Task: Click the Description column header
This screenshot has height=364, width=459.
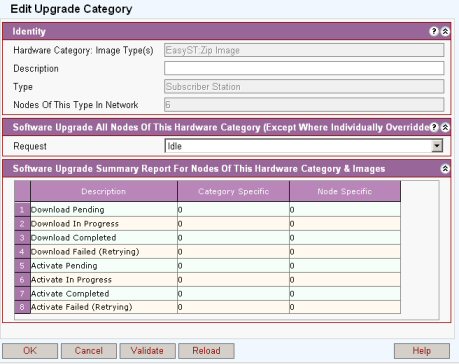Action: click(104, 191)
